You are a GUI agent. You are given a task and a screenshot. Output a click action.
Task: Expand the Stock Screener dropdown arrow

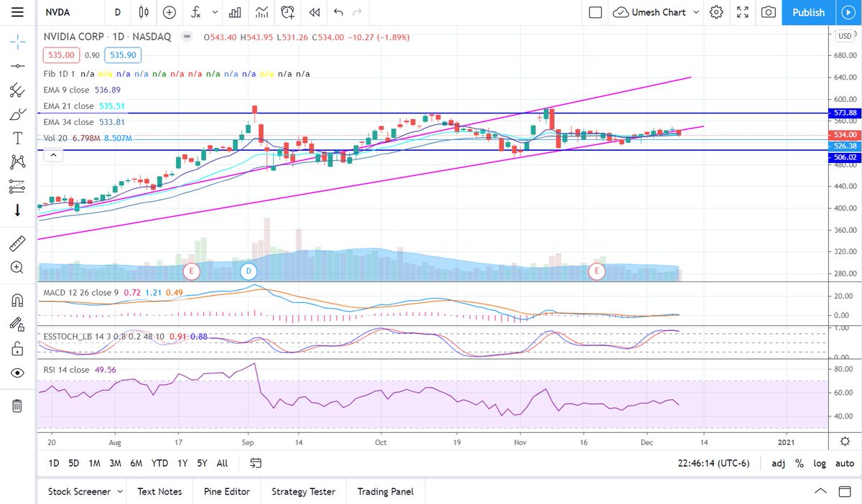coord(120,492)
